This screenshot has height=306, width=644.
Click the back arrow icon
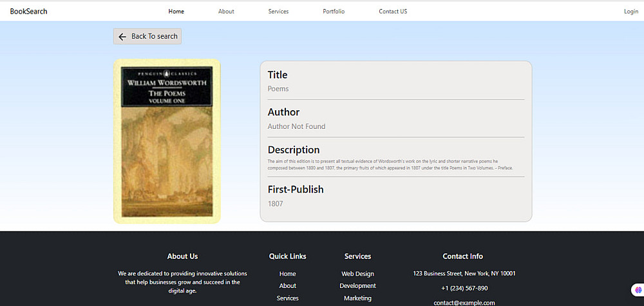pos(122,37)
